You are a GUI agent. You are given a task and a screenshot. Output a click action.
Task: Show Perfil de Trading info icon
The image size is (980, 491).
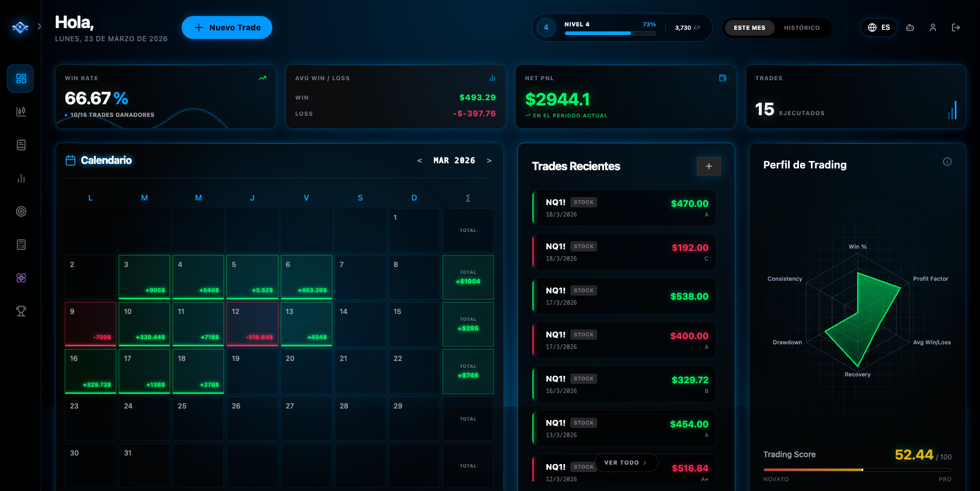click(x=947, y=162)
